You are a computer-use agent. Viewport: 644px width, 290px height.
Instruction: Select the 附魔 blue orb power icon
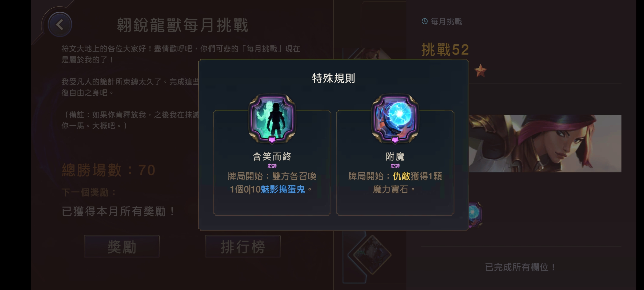(x=395, y=118)
